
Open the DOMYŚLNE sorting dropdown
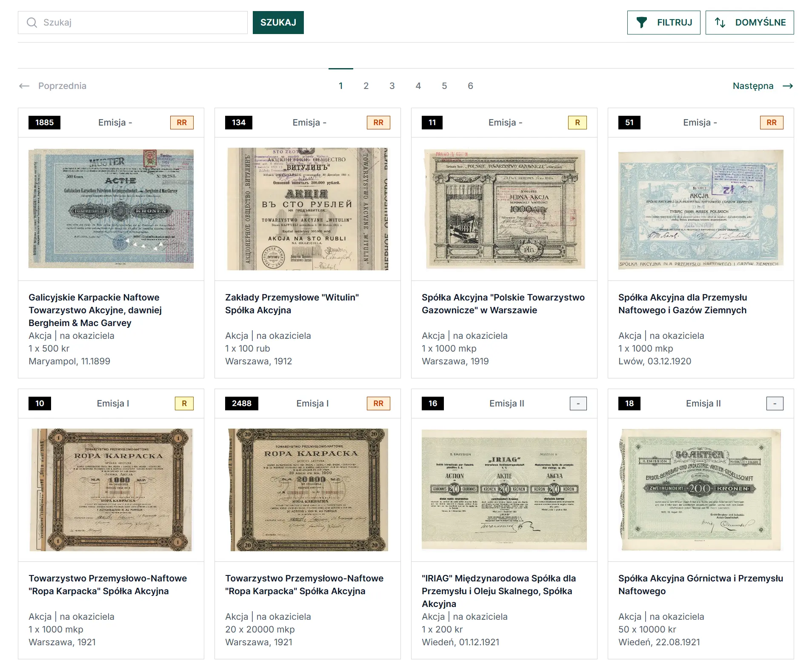pyautogui.click(x=749, y=23)
